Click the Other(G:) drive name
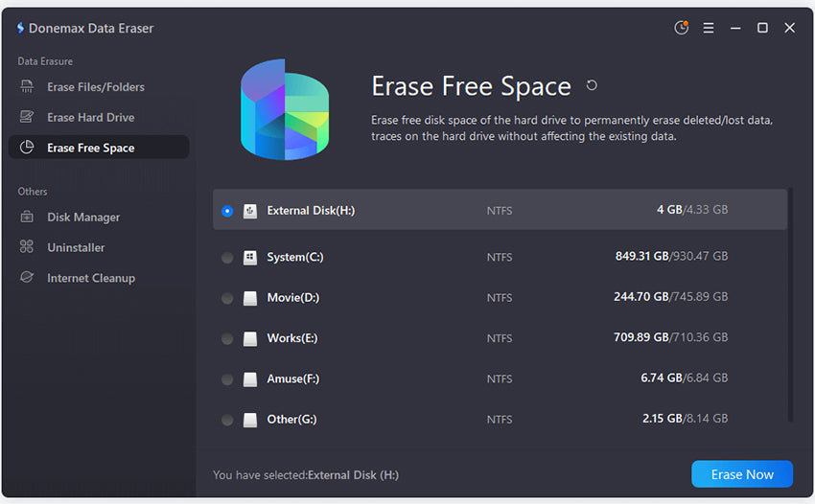Image resolution: width=815 pixels, height=504 pixels. 291,419
